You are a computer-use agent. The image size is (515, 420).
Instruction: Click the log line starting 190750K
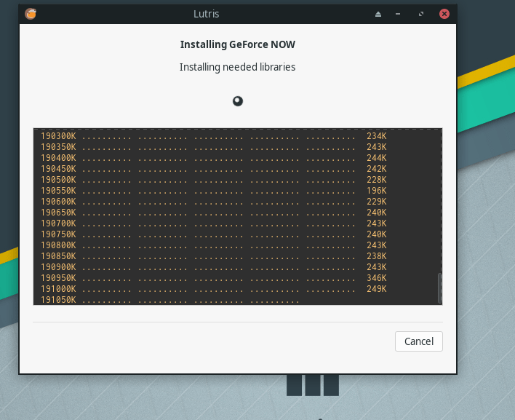point(213,234)
